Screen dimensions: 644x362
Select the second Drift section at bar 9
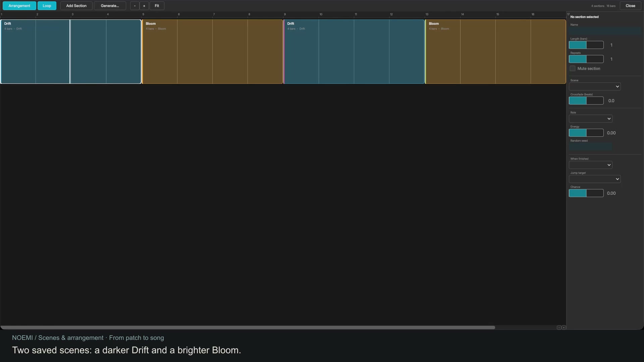pyautogui.click(x=354, y=52)
